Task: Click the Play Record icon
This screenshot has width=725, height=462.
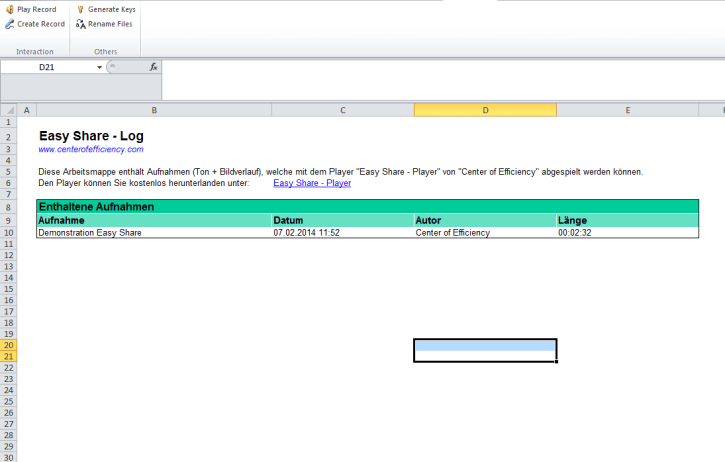Action: tap(10, 9)
